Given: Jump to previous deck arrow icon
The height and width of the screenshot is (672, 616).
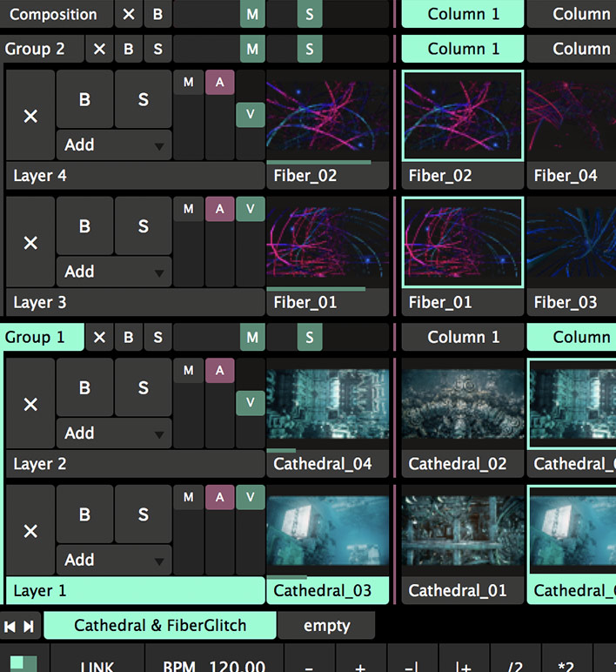Looking at the screenshot, I should pos(10,627).
